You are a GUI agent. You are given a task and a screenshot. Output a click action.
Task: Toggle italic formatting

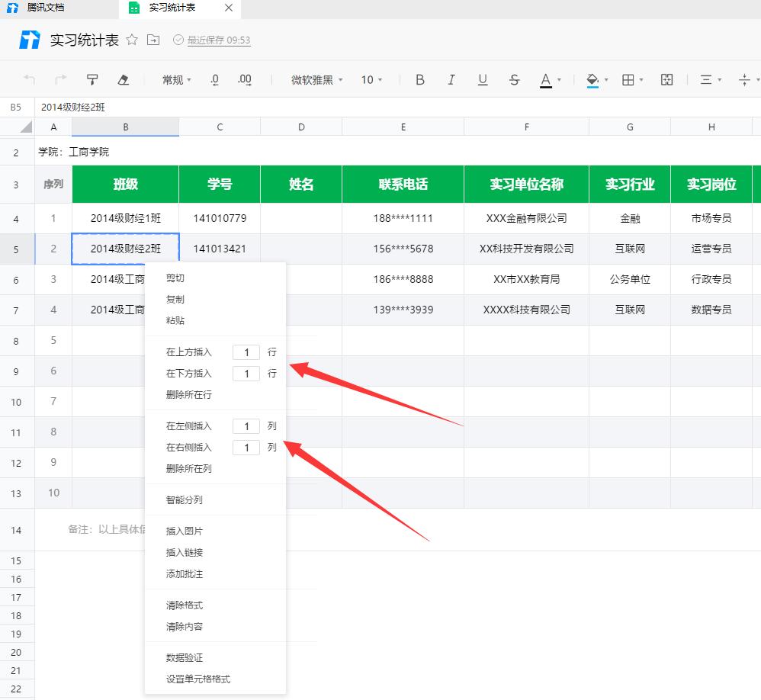click(x=451, y=79)
